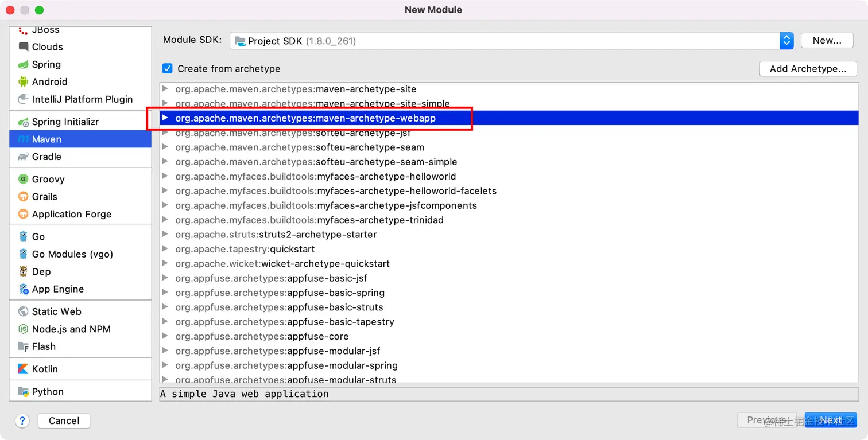868x440 pixels.
Task: Choose the Static Web globe icon
Action: coord(23,311)
